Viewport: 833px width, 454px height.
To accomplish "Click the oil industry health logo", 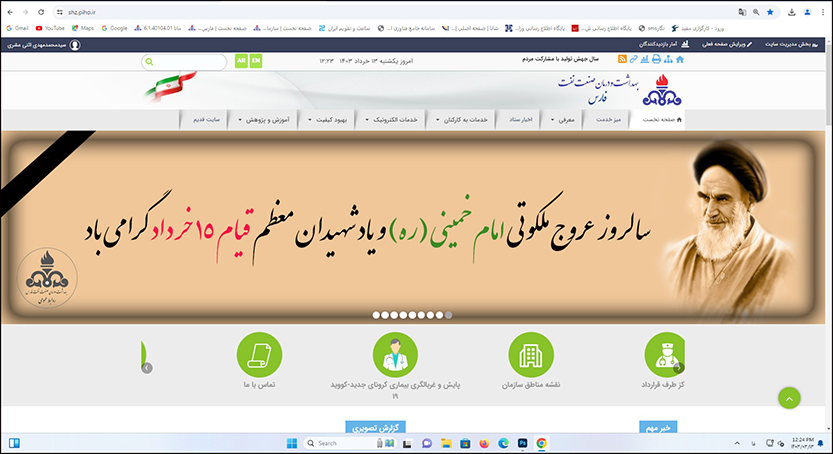I will [661, 90].
